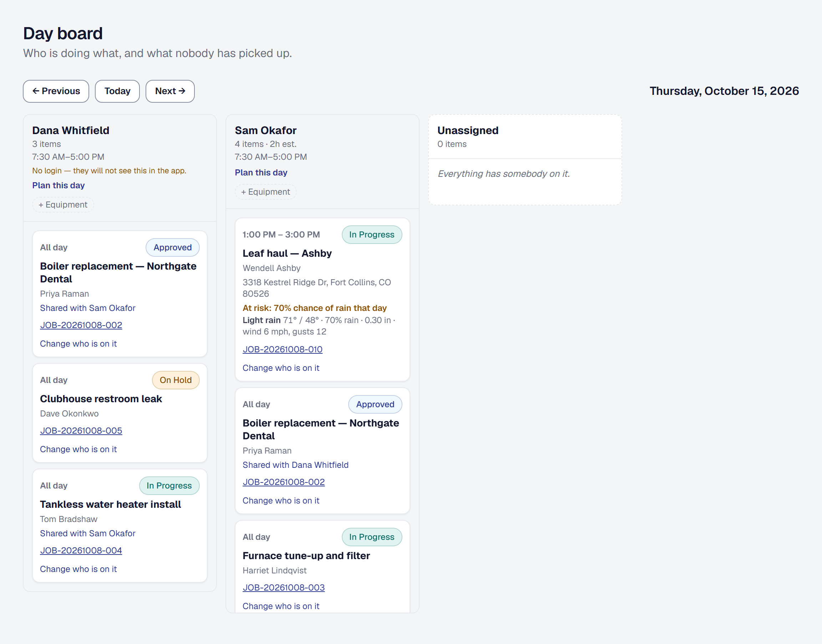Open JOB-20261008-003 link
This screenshot has height=644, width=822.
(x=284, y=587)
